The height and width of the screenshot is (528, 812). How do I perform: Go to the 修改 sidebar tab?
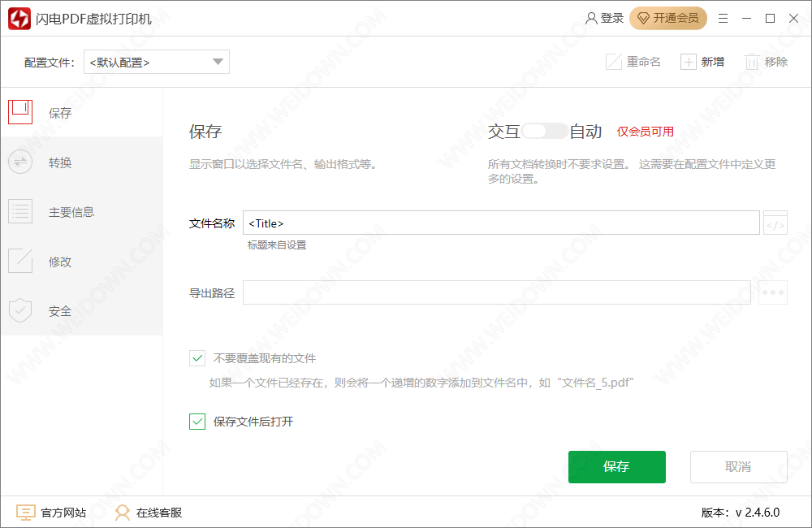(82, 262)
